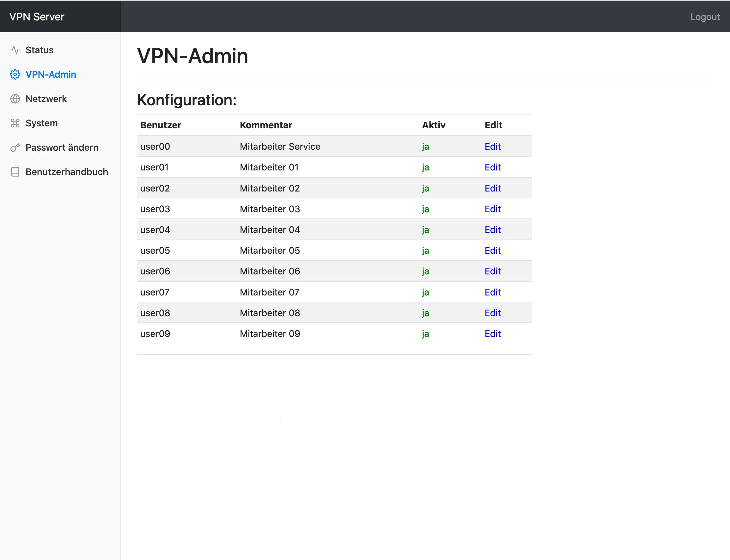The width and height of the screenshot is (730, 560).
Task: Click the VPN Server brand title
Action: [37, 17]
